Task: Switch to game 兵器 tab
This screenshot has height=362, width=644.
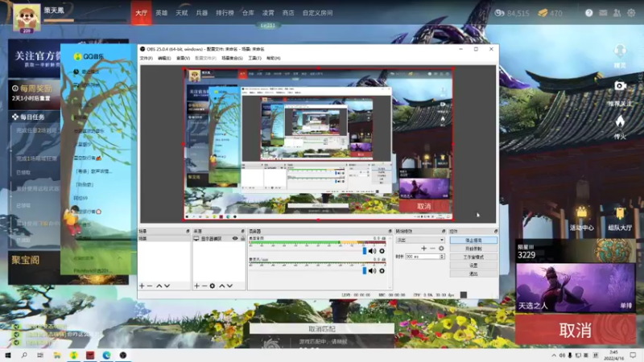Action: coord(202,13)
